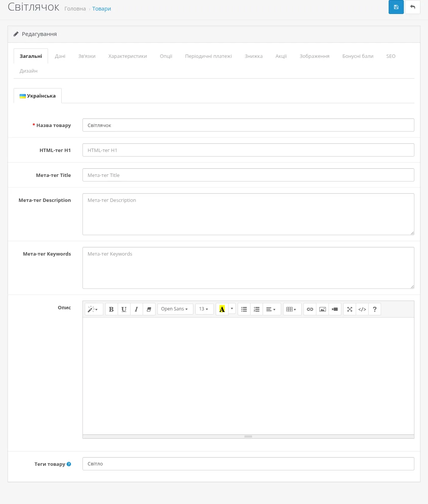Toggle bold formatting in editor

(x=111, y=309)
